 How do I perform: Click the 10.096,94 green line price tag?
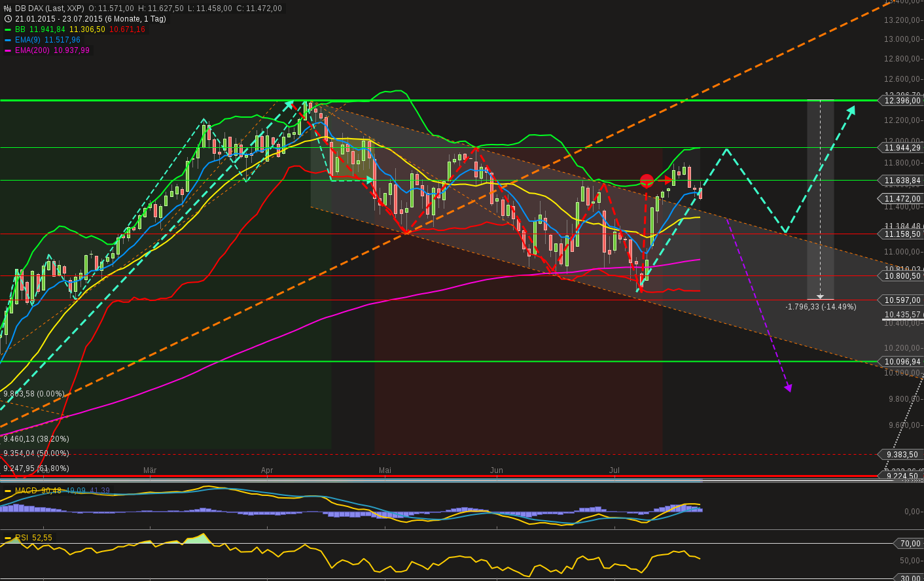click(x=902, y=362)
